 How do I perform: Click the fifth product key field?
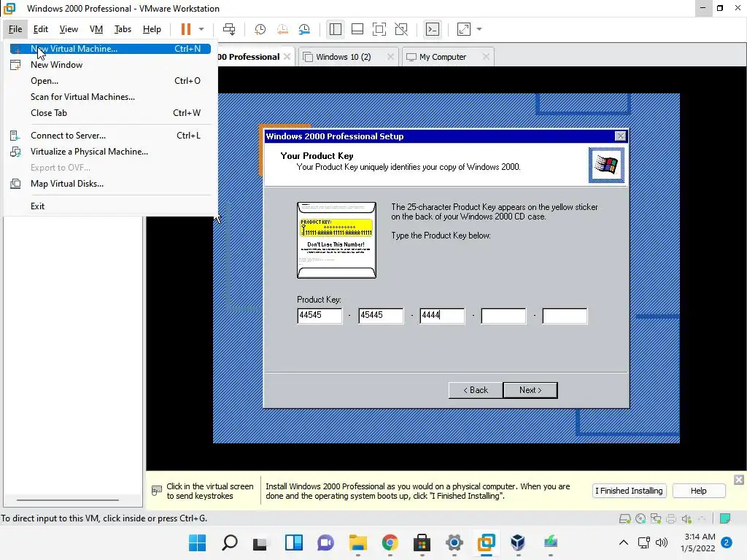[x=565, y=316]
